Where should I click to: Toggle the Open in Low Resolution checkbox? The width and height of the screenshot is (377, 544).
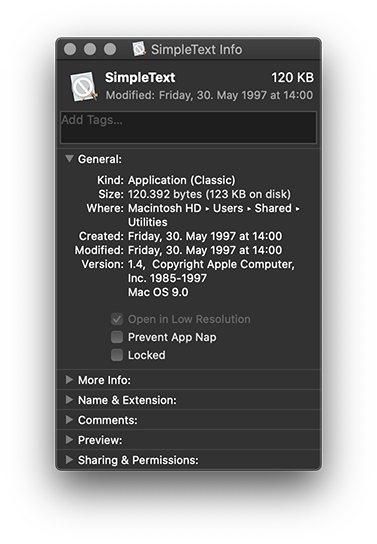tap(117, 319)
